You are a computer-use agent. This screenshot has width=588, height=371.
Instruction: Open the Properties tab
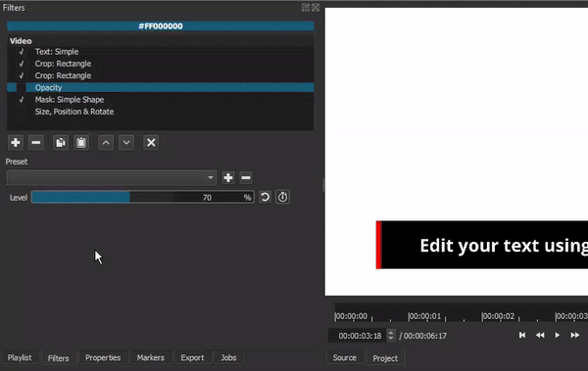pyautogui.click(x=103, y=358)
